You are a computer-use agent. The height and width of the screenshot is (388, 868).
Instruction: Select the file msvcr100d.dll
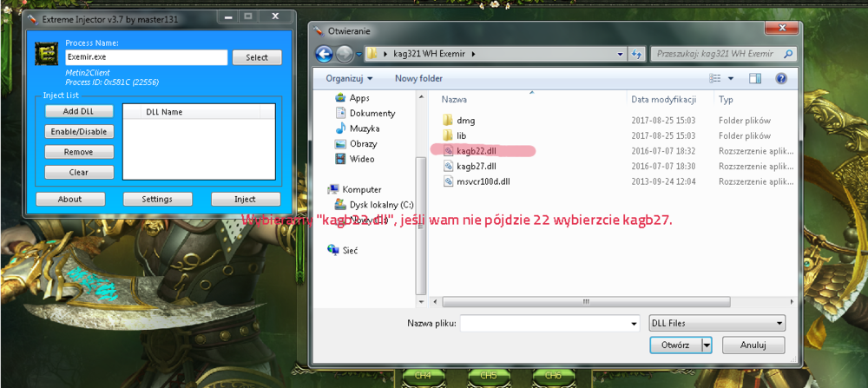click(x=475, y=181)
